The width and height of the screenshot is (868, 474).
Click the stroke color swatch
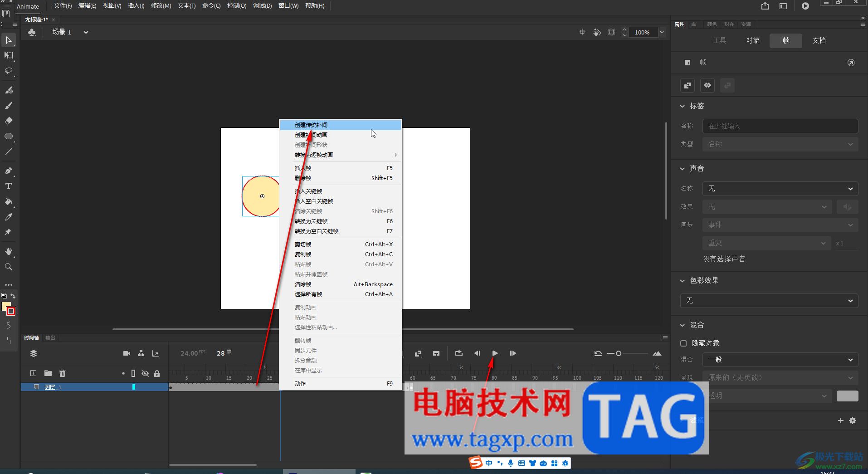(x=11, y=311)
